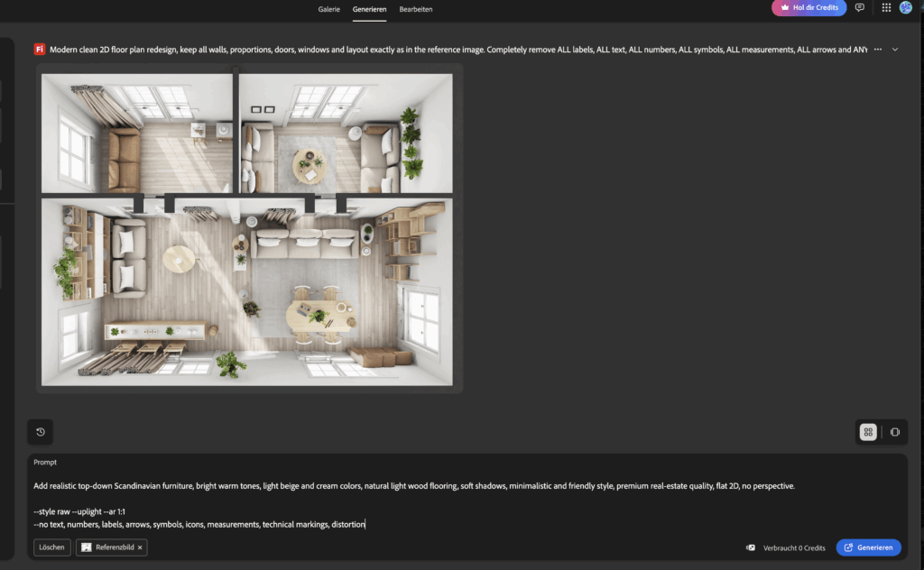Open the three-dot more options menu

[877, 50]
